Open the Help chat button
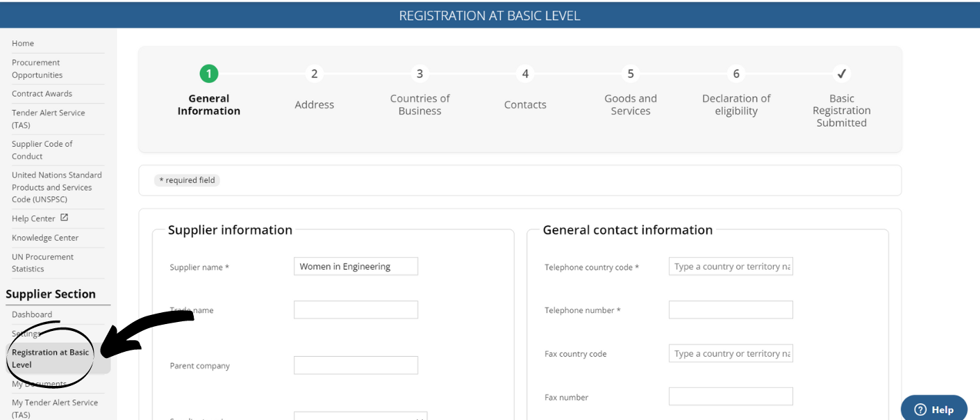The width and height of the screenshot is (980, 420). (x=934, y=409)
